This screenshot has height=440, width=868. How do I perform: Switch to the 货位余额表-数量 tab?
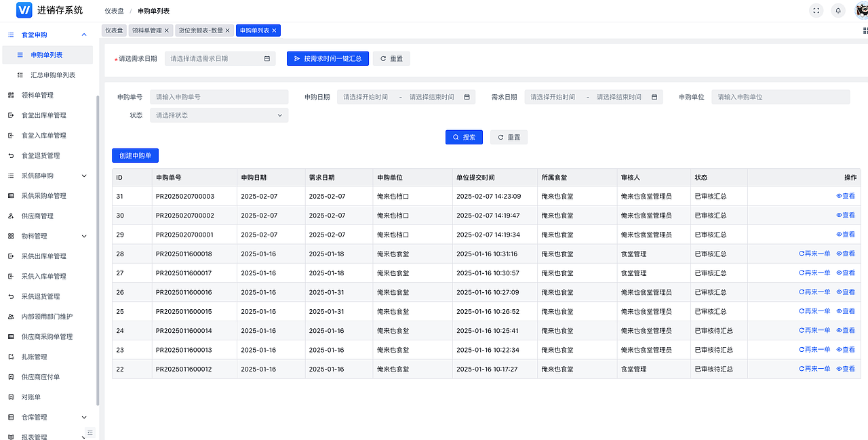pos(199,30)
